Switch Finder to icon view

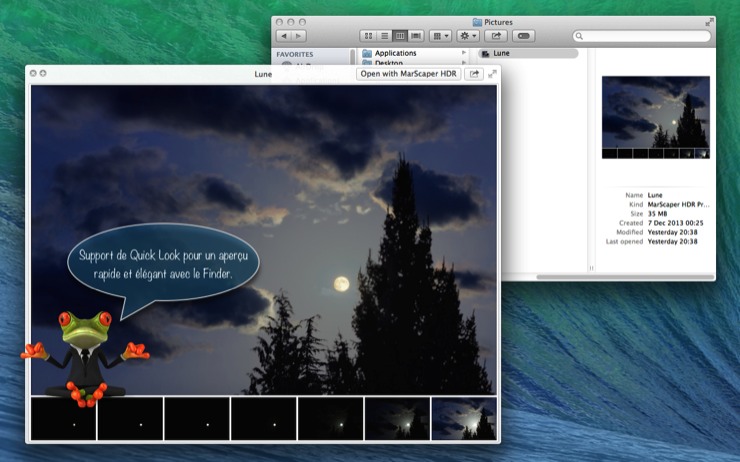coord(369,36)
